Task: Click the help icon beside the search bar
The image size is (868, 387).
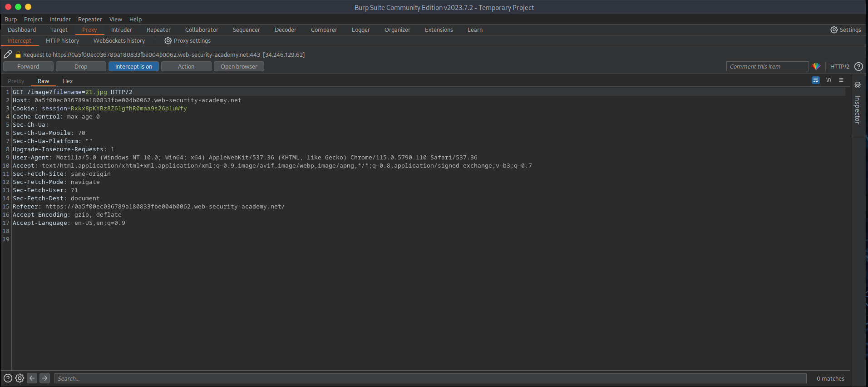Action: [x=8, y=378]
